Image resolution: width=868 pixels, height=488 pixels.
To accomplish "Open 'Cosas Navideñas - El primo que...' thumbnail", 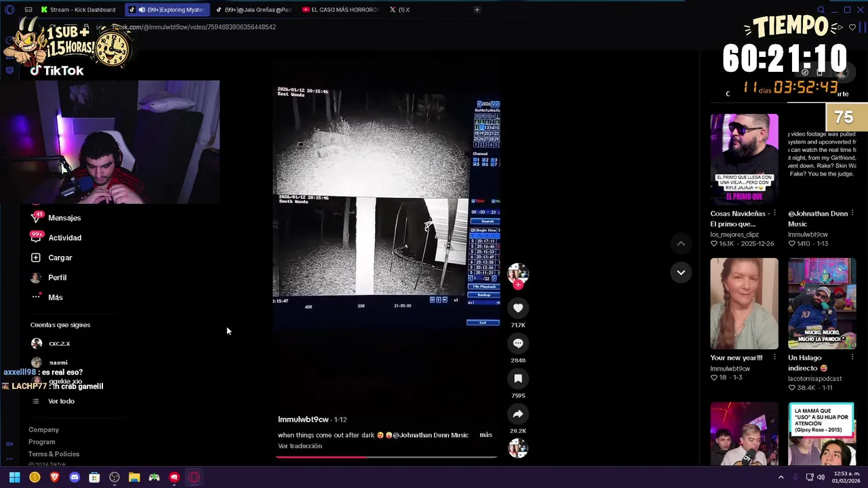I will [x=744, y=159].
